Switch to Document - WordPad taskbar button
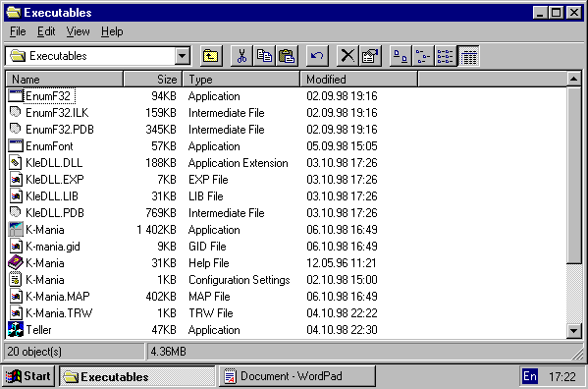Viewport: 588px width, 389px height. tap(297, 376)
